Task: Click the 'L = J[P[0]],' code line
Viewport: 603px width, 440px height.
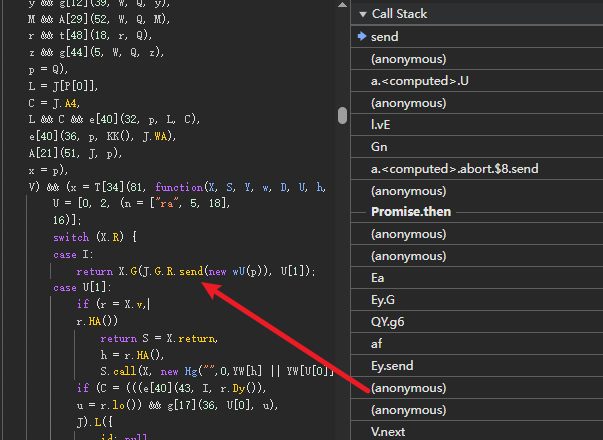Action: coord(63,86)
